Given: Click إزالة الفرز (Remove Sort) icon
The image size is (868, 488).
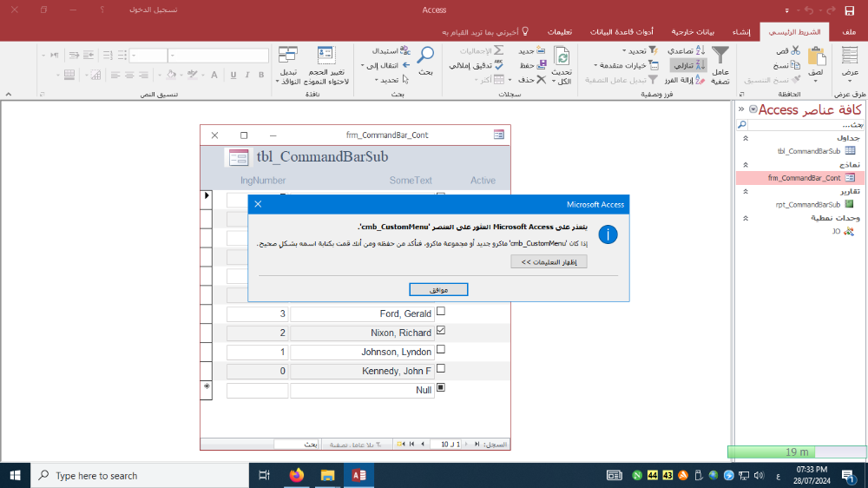Looking at the screenshot, I should (700, 80).
